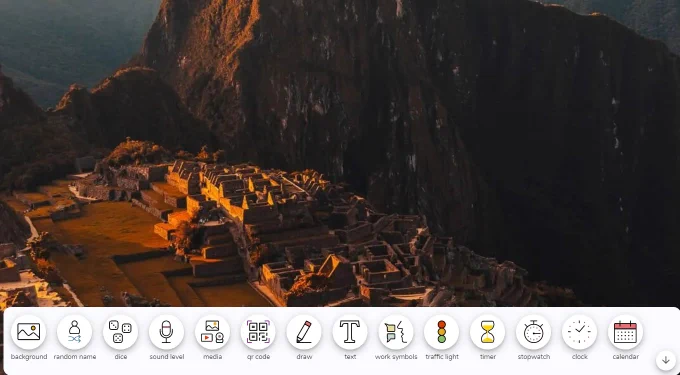Add the traffic light widget

[441, 332]
